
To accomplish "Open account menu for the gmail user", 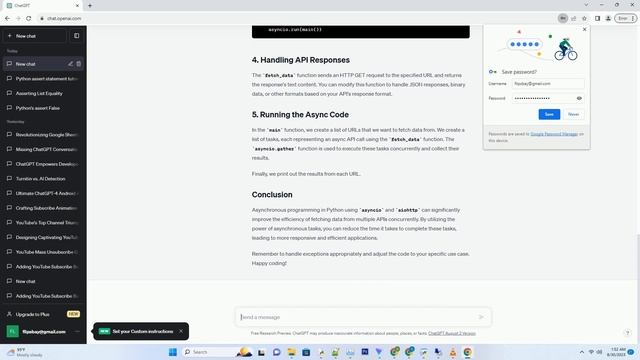I will pyautogui.click(x=43, y=331).
